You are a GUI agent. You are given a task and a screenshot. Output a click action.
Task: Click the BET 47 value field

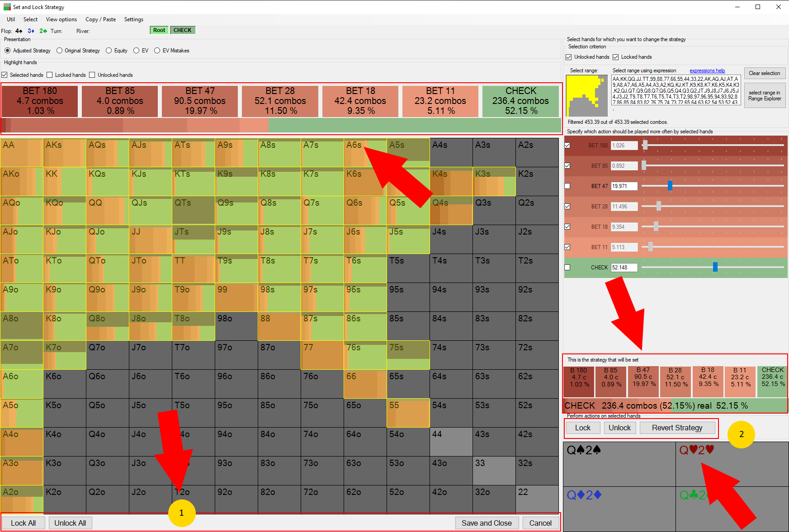[624, 186]
